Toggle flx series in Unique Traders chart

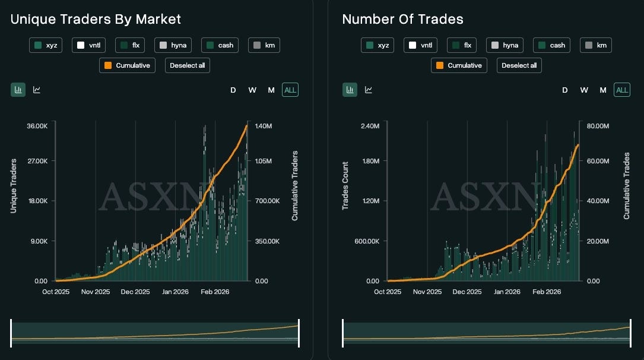click(130, 45)
